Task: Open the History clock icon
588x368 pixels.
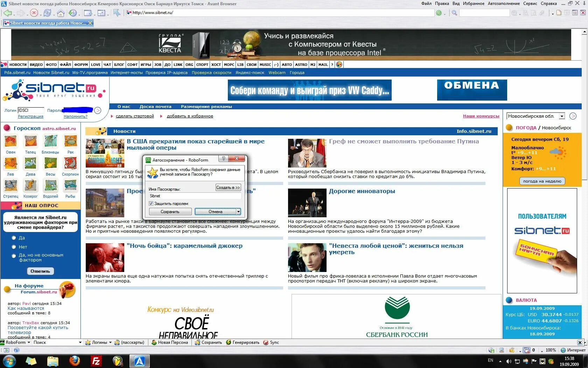Action: tap(72, 13)
